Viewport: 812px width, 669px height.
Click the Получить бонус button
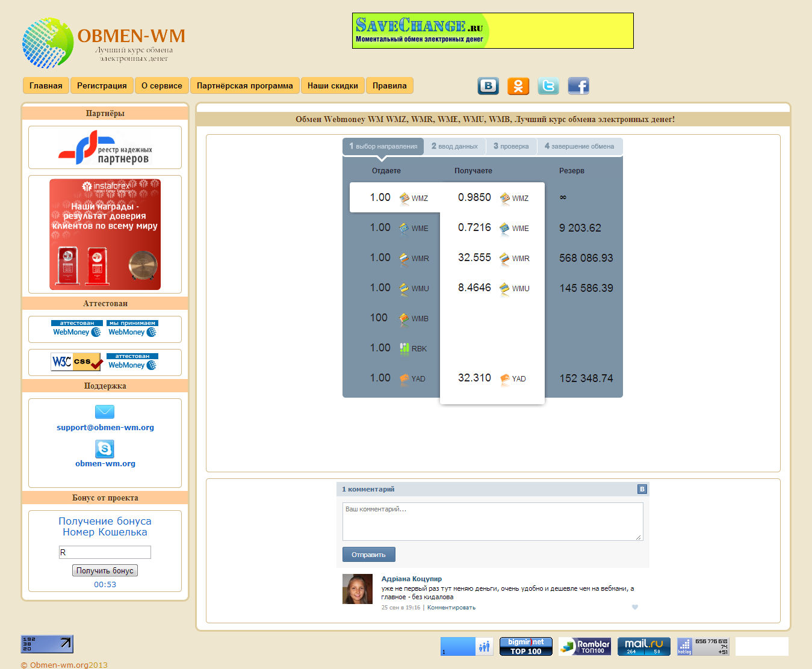105,570
